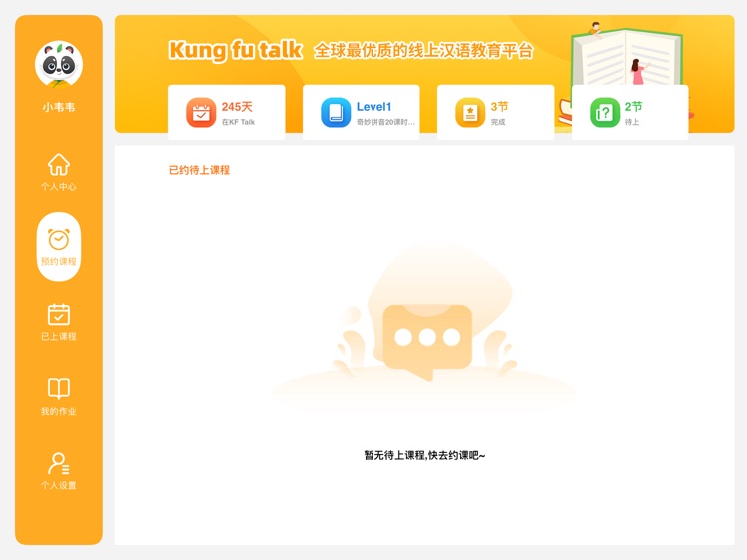Click the username 小韦韦

pos(59,107)
